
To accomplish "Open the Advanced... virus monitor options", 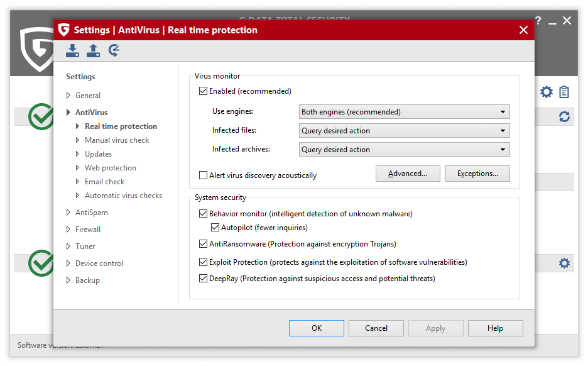I will [407, 174].
